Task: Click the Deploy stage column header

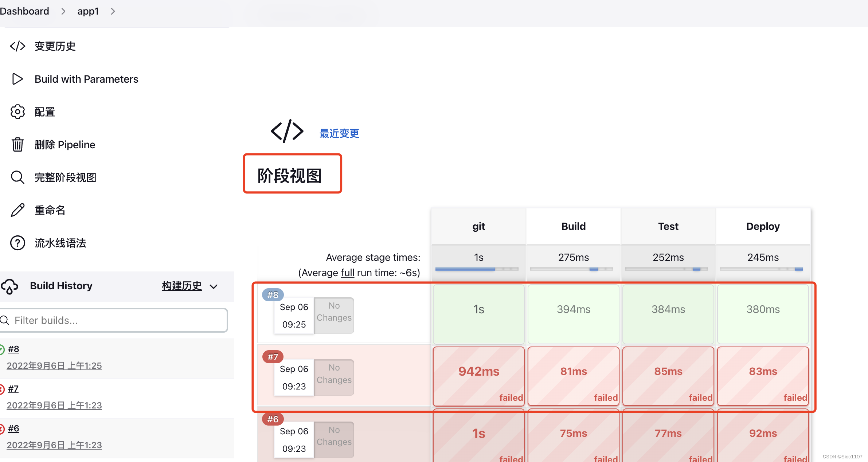Action: point(763,226)
